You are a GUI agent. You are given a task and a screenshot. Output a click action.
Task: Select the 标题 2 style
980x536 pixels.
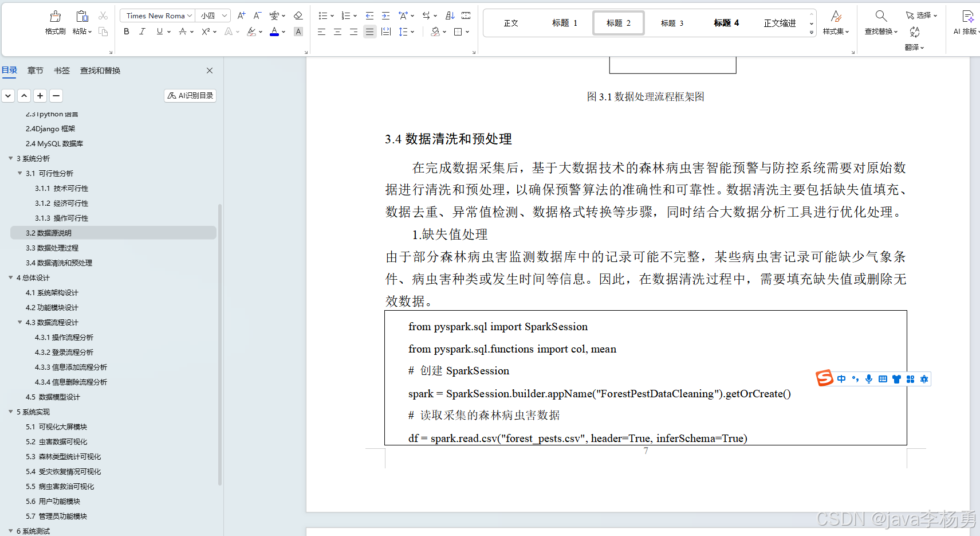click(619, 23)
